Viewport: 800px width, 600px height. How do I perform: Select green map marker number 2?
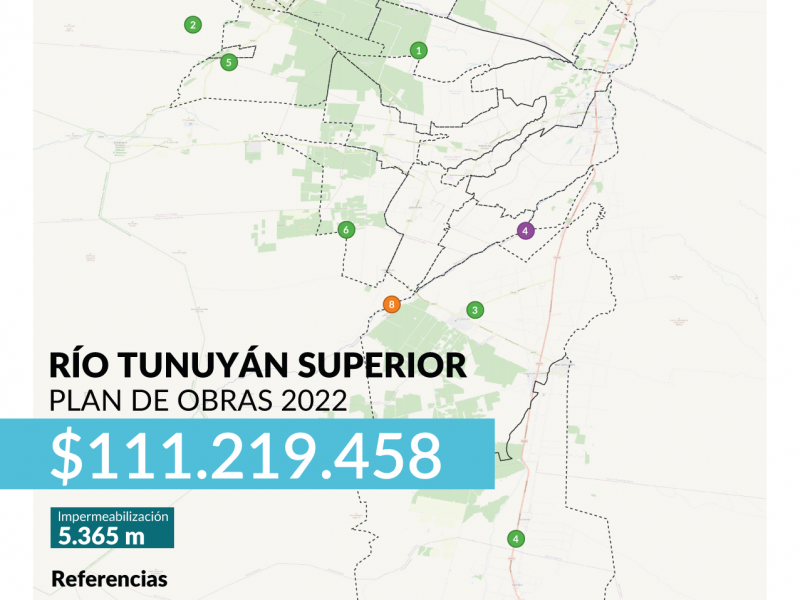click(x=192, y=25)
